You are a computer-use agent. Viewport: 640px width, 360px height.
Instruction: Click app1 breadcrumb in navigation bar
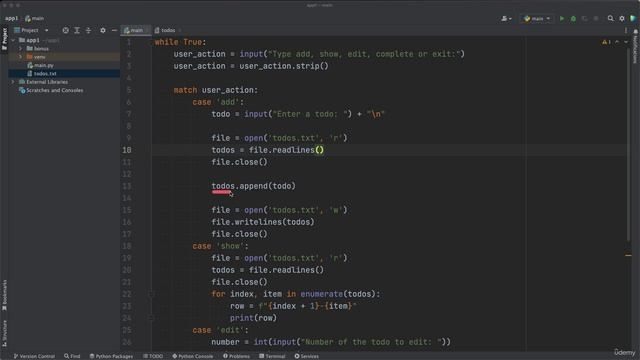point(11,18)
